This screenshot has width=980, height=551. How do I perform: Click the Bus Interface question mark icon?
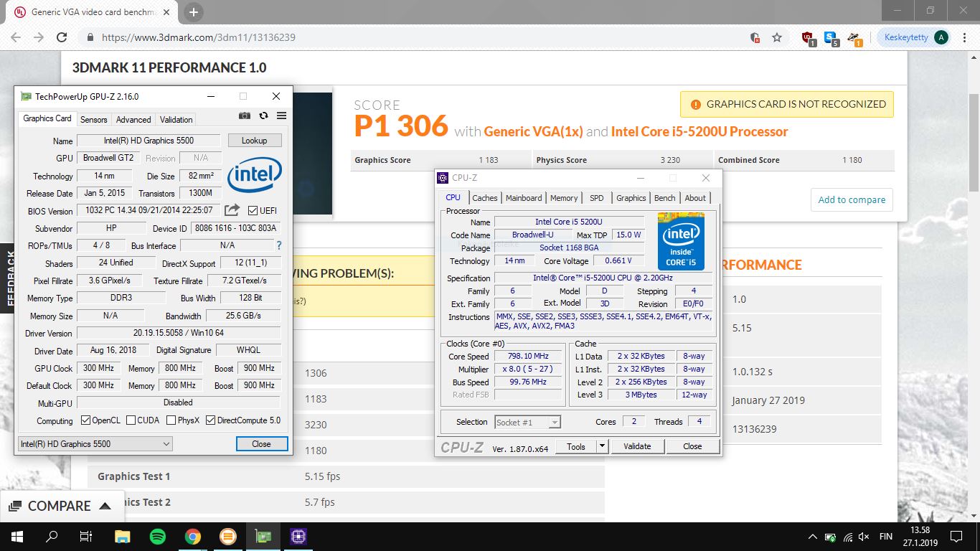279,245
